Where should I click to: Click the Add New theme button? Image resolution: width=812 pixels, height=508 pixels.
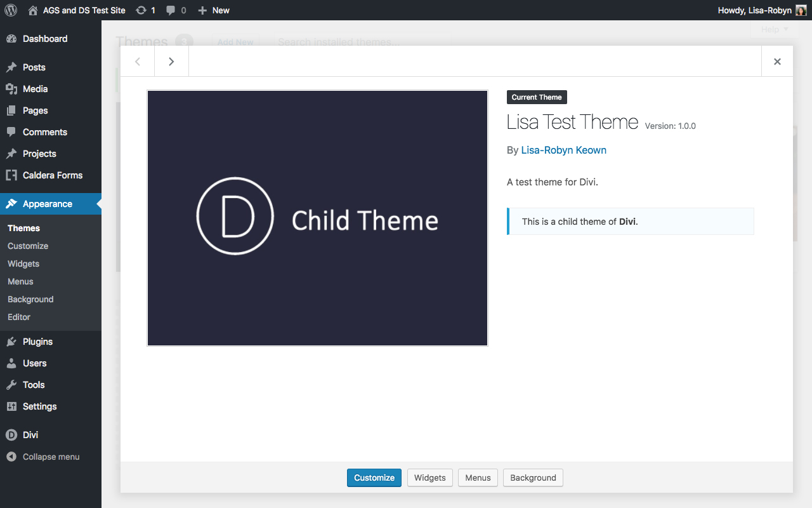235,42
